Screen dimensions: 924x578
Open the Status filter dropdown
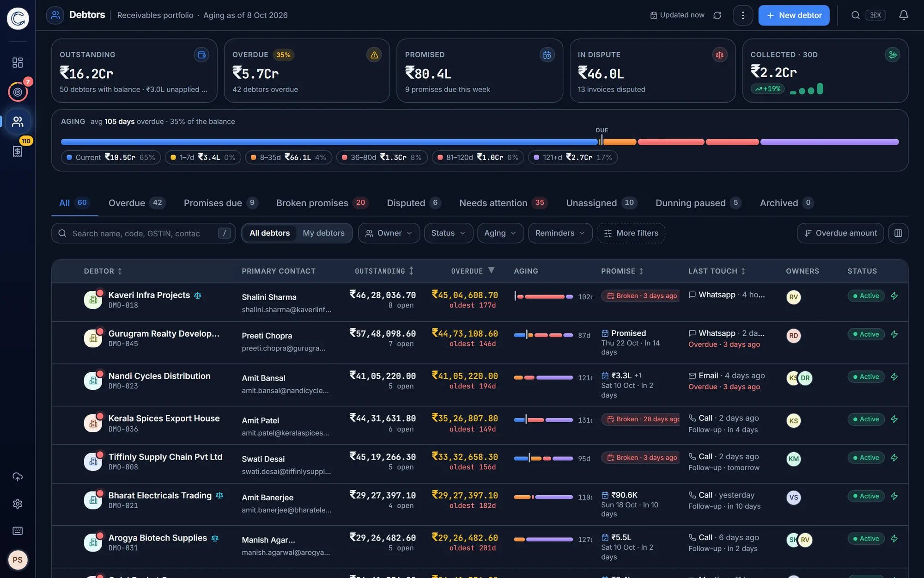pos(448,233)
